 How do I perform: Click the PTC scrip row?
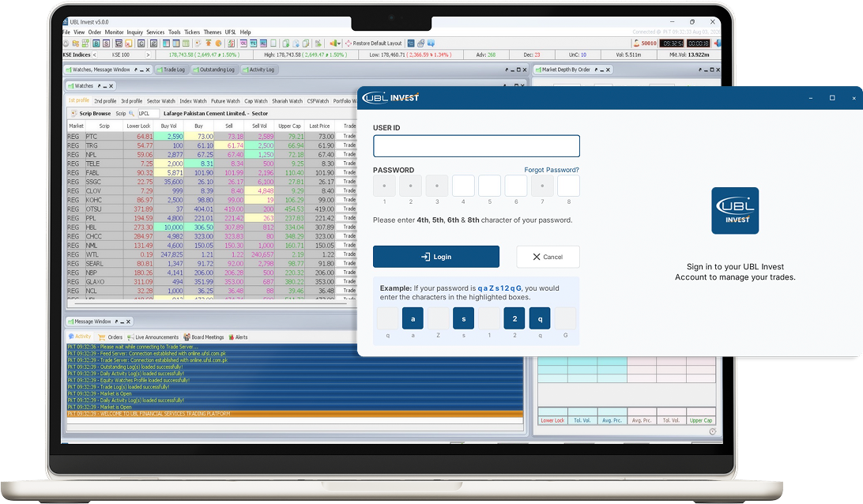[x=211, y=137]
